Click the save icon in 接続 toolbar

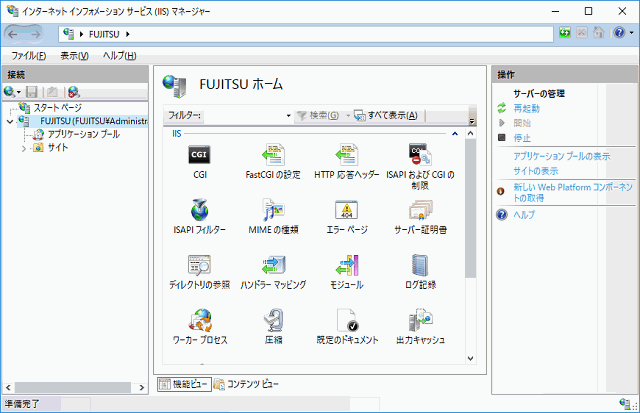pyautogui.click(x=31, y=92)
